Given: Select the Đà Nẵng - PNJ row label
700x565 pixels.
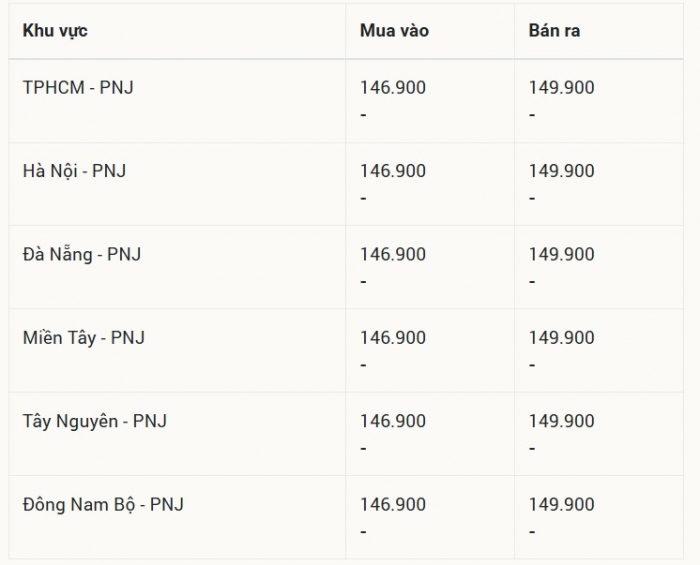Looking at the screenshot, I should (82, 254).
